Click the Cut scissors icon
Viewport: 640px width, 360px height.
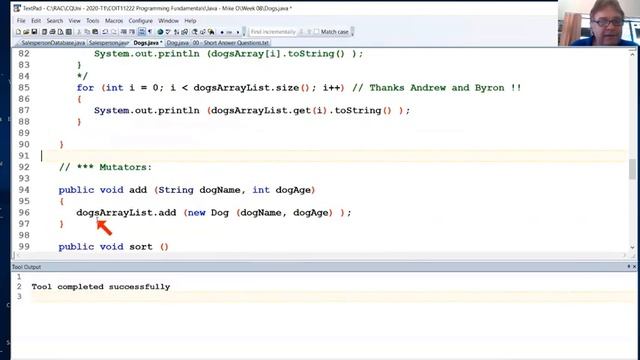pos(79,32)
